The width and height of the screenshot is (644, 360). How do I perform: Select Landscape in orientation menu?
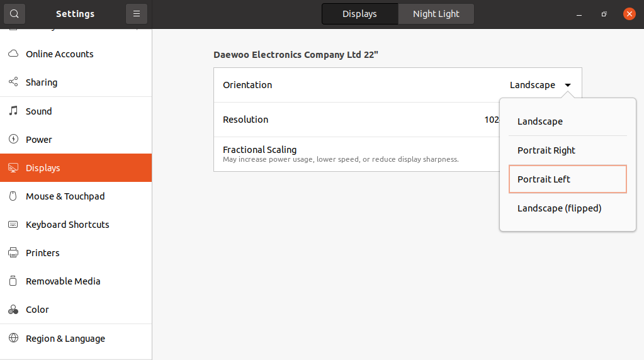click(x=568, y=121)
